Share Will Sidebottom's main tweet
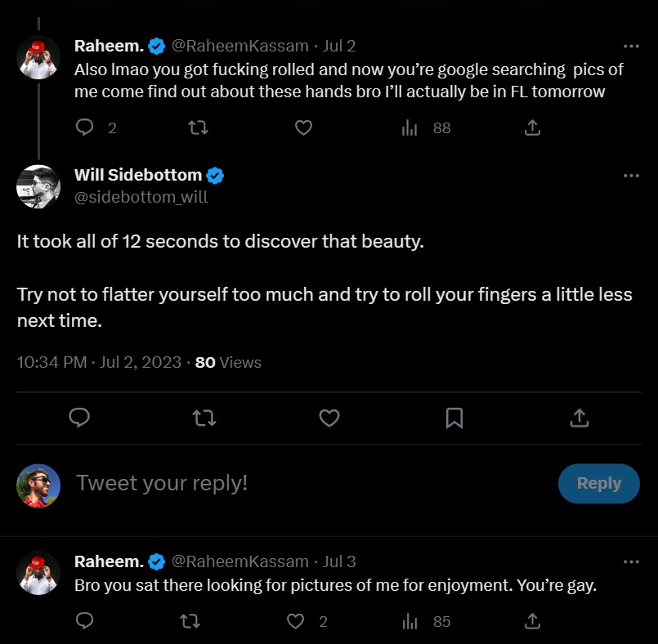Screen dimensions: 658x644 coord(579,418)
